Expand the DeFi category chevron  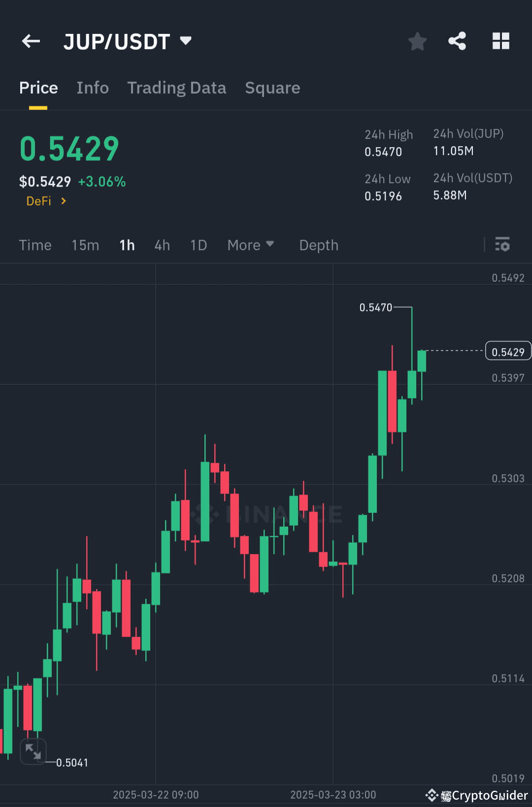64,201
